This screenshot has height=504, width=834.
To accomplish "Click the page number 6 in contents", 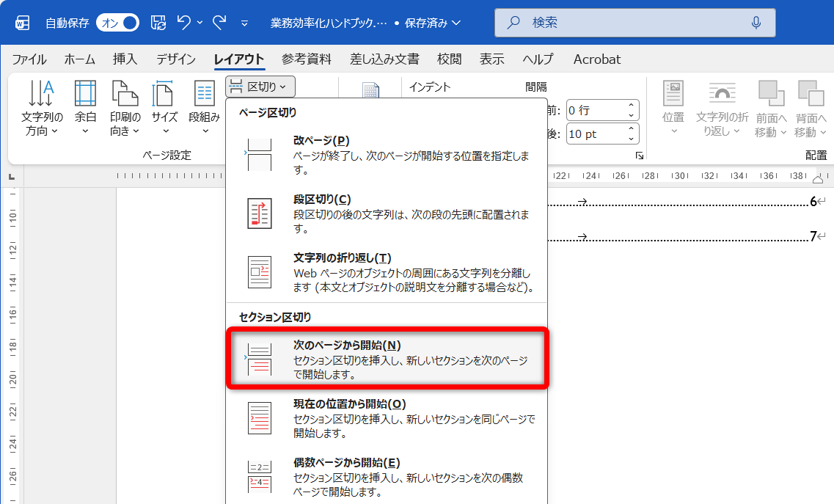I will tap(813, 201).
